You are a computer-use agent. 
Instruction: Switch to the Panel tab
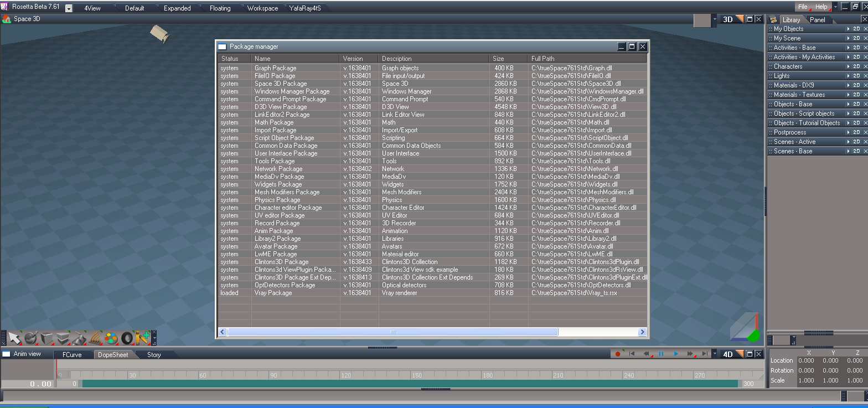[x=818, y=20]
